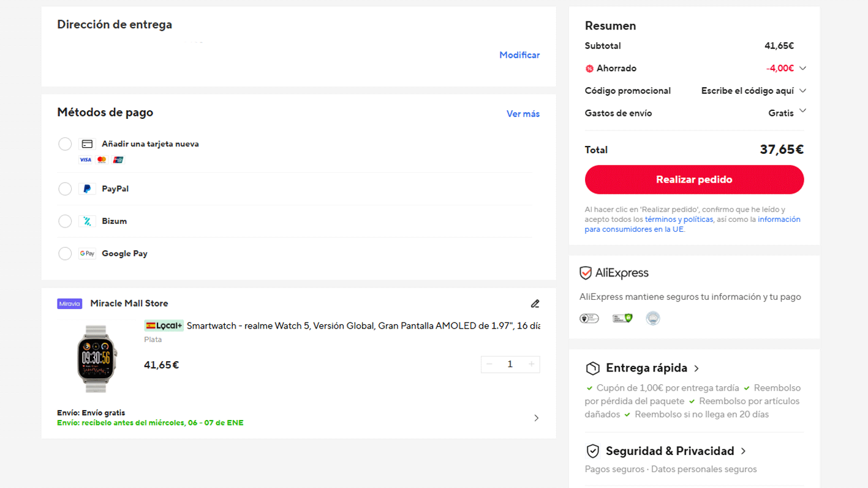Click the 'Envío: Envío gratis' text
This screenshot has height=488, width=868.
click(91, 413)
